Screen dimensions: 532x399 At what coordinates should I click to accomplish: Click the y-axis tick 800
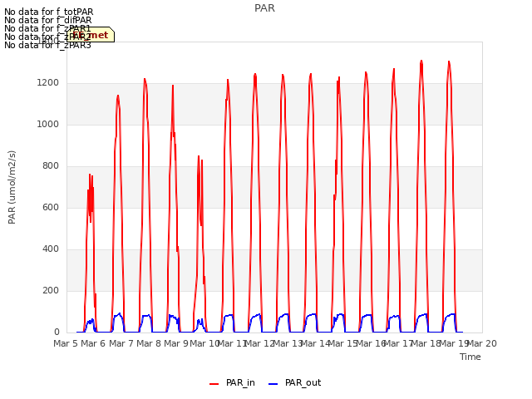click(x=51, y=166)
